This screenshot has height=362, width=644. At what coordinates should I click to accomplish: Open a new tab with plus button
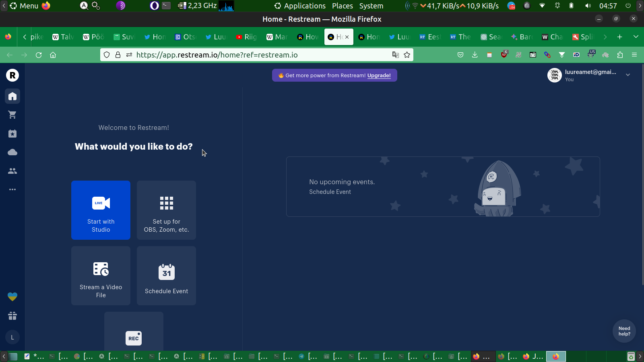[620, 37]
